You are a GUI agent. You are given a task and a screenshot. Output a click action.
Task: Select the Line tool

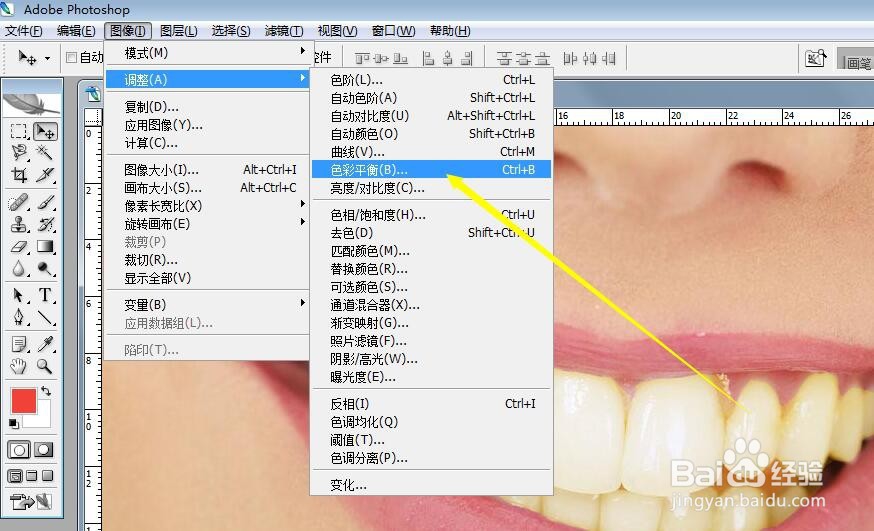pyautogui.click(x=45, y=317)
